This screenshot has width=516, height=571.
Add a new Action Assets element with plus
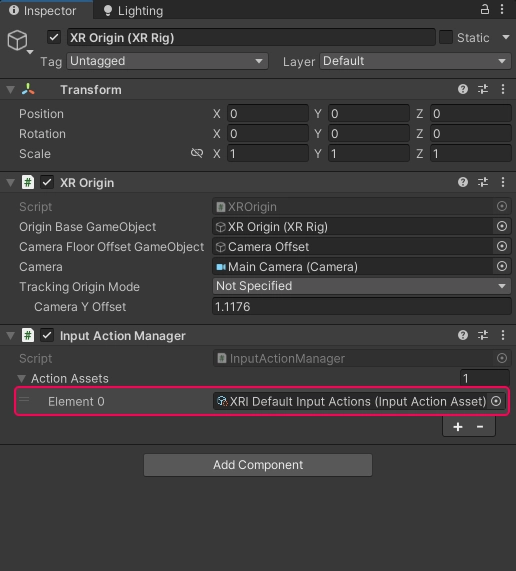tap(458, 426)
